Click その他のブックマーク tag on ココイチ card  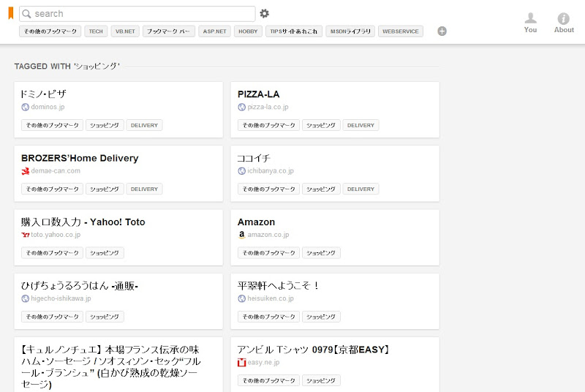[268, 189]
